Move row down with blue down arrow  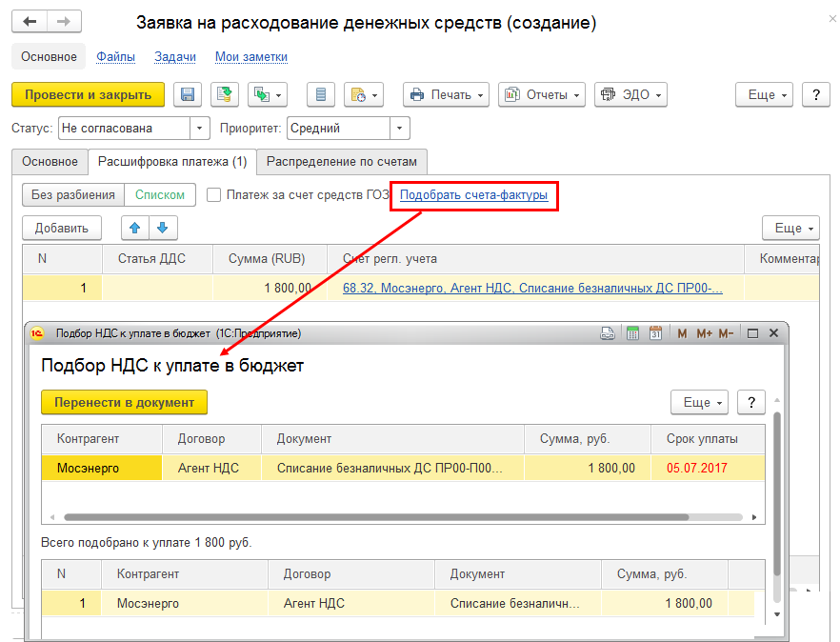tap(163, 229)
